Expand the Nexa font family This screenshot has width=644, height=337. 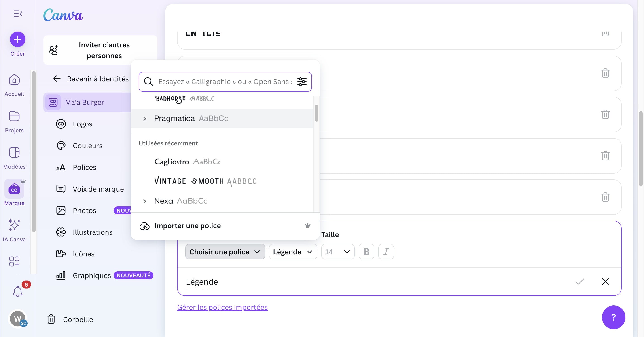145,201
